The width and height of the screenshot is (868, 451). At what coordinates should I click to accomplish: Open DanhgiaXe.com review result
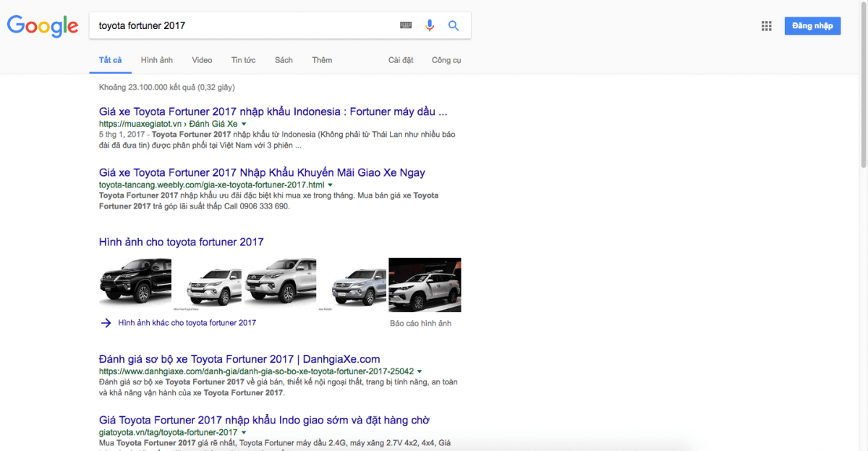[239, 359]
